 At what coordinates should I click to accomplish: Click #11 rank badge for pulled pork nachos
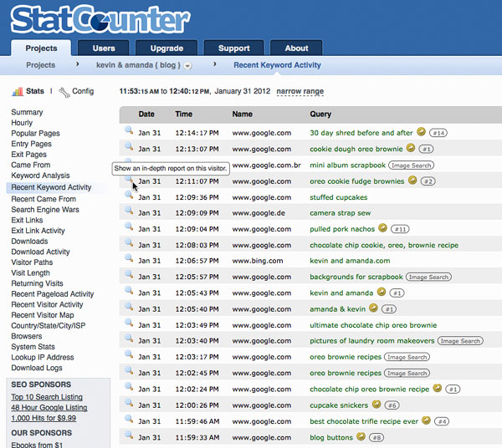pos(400,229)
